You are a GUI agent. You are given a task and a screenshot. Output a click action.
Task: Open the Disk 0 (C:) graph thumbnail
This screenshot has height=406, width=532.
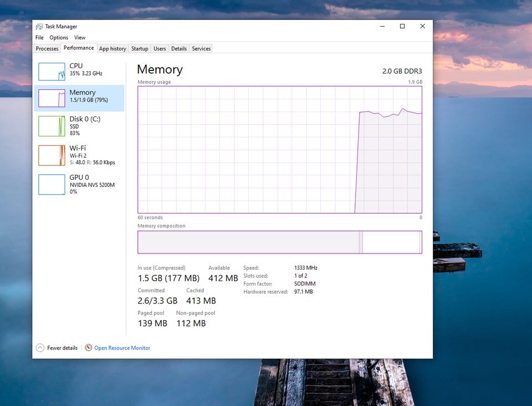[52, 126]
